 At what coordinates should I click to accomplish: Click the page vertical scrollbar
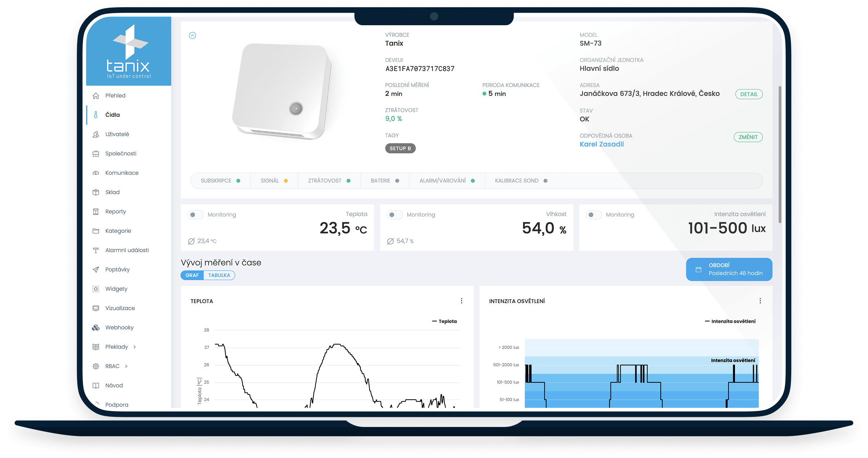coord(780,155)
